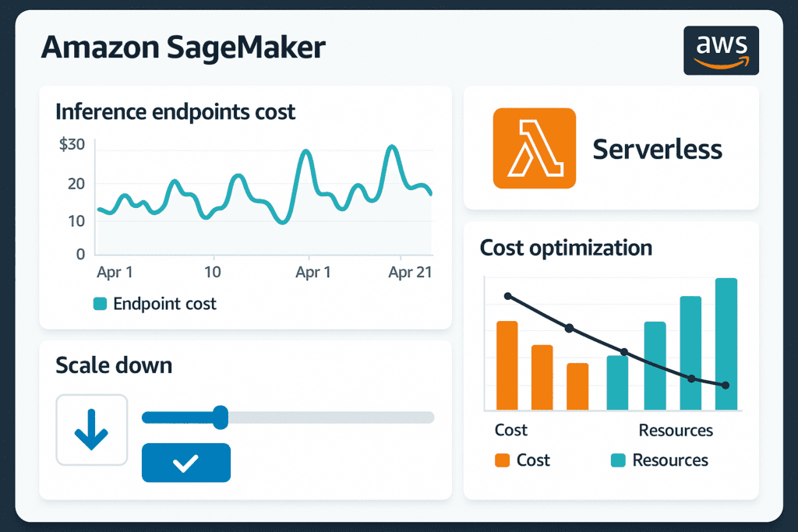Click the "Inference endpoints cost" heading

tap(175, 112)
